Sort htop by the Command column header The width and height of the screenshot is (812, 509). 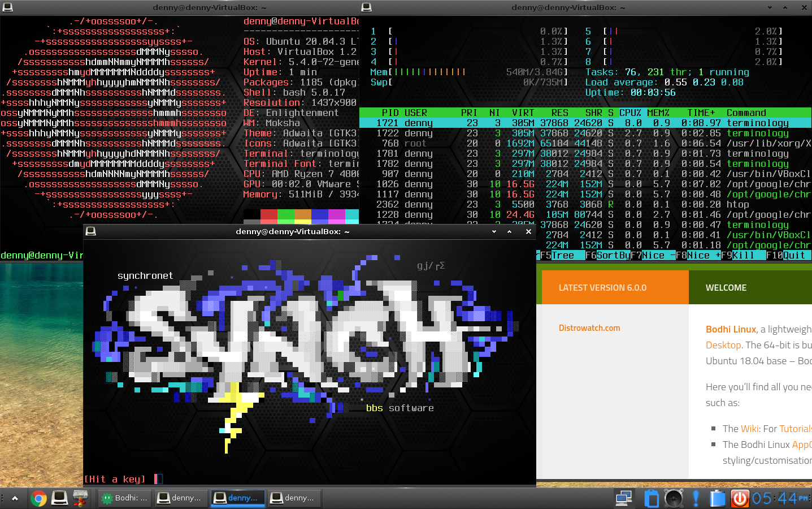(x=746, y=113)
